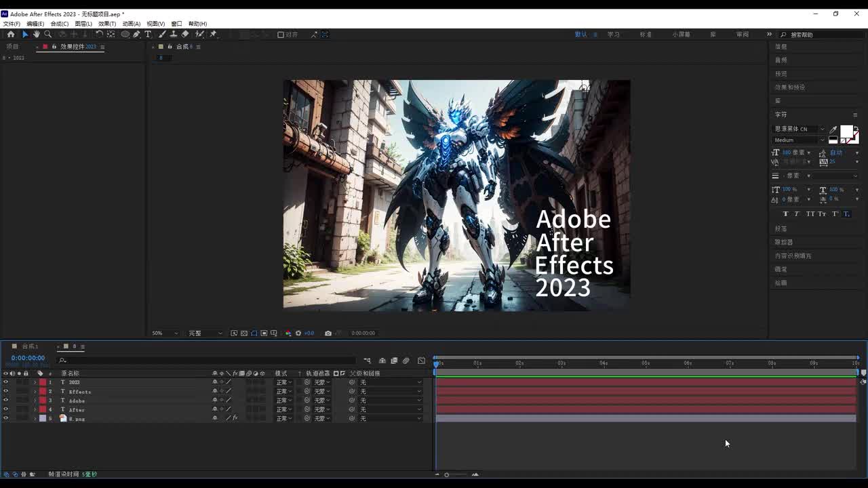Viewport: 868px width, 488px height.
Task: Click the red label color of 2023 layer
Action: point(43,382)
